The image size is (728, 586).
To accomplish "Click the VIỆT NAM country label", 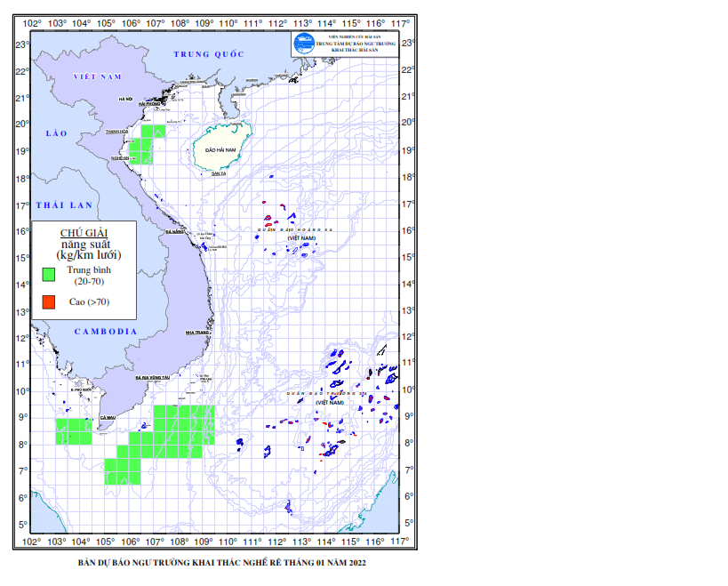I will [98, 76].
